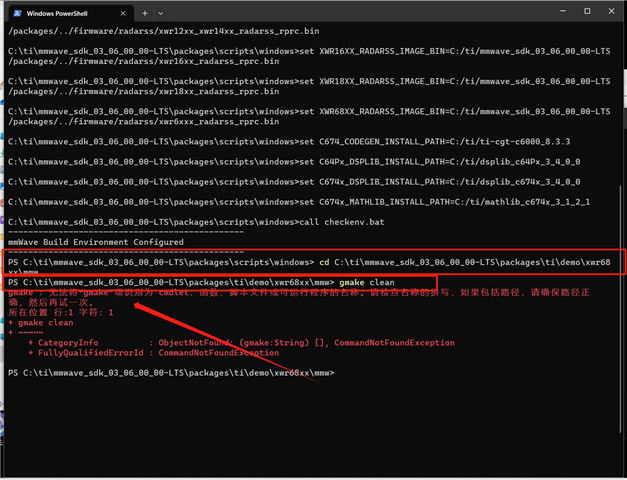Click the last empty PS prompt line
Viewport: 627px width, 480px height.
coord(171,373)
